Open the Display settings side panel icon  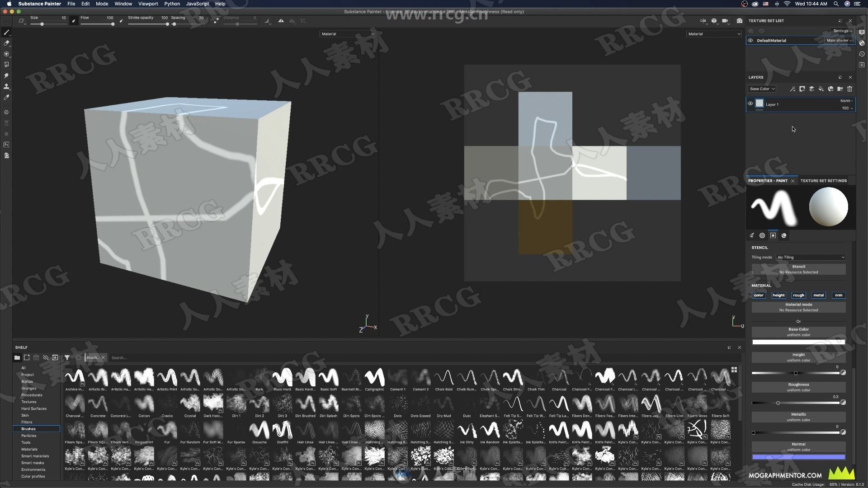point(862,33)
